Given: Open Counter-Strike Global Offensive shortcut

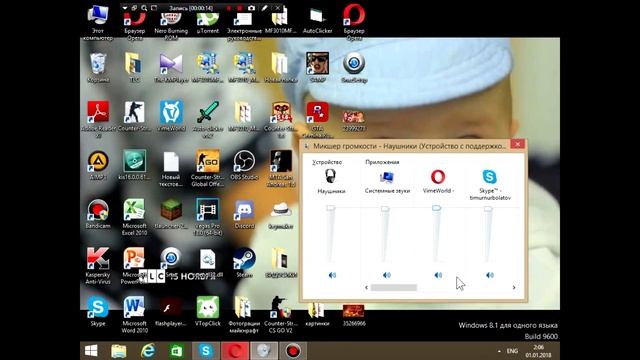Looking at the screenshot, I should [x=208, y=168].
